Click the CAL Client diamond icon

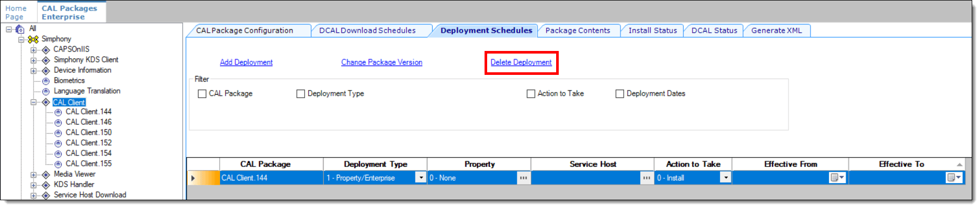click(46, 102)
